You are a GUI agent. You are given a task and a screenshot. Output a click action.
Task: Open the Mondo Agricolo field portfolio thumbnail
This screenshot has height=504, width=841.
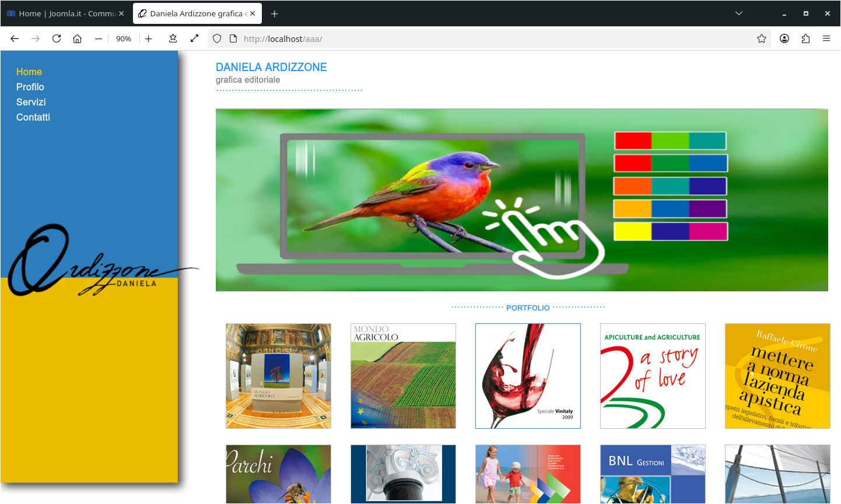[x=403, y=376]
